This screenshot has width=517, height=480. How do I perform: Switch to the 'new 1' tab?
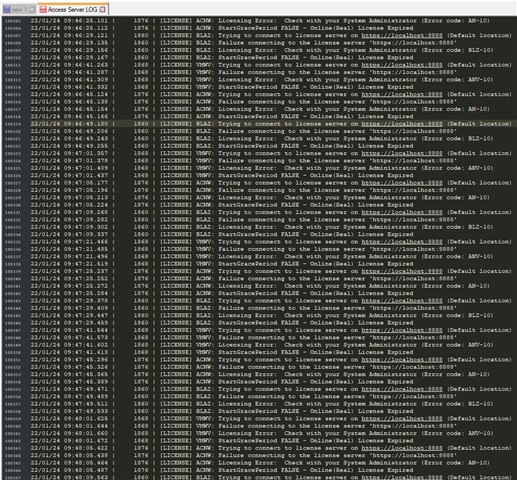(19, 10)
